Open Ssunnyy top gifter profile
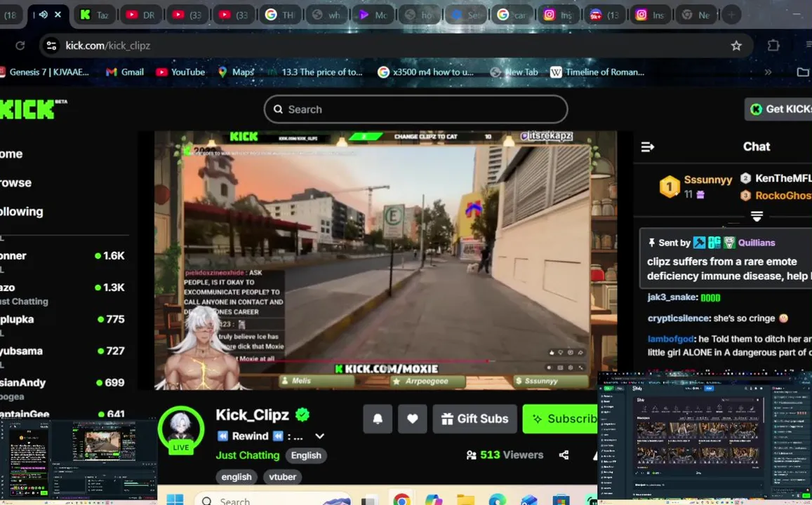Screen dimensions: 812x505 click(707, 180)
